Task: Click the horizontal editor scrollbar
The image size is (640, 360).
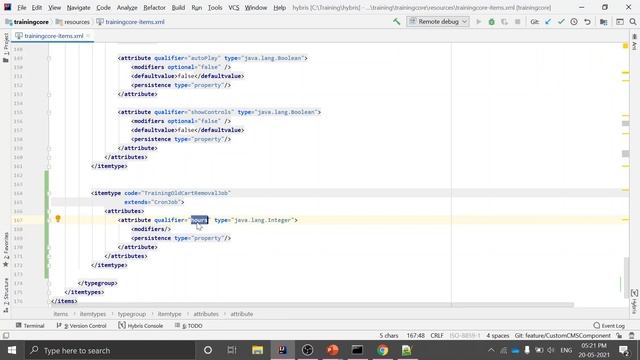Action: pyautogui.click(x=312, y=305)
